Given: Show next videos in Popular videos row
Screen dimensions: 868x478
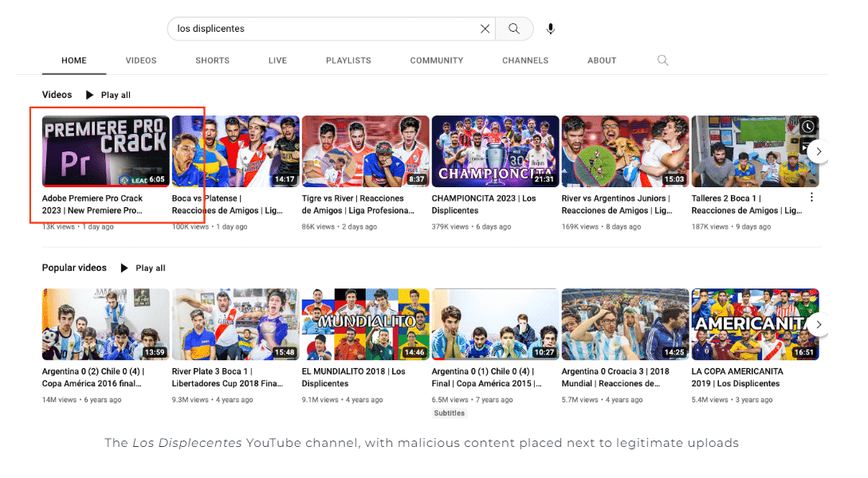Looking at the screenshot, I should point(818,325).
